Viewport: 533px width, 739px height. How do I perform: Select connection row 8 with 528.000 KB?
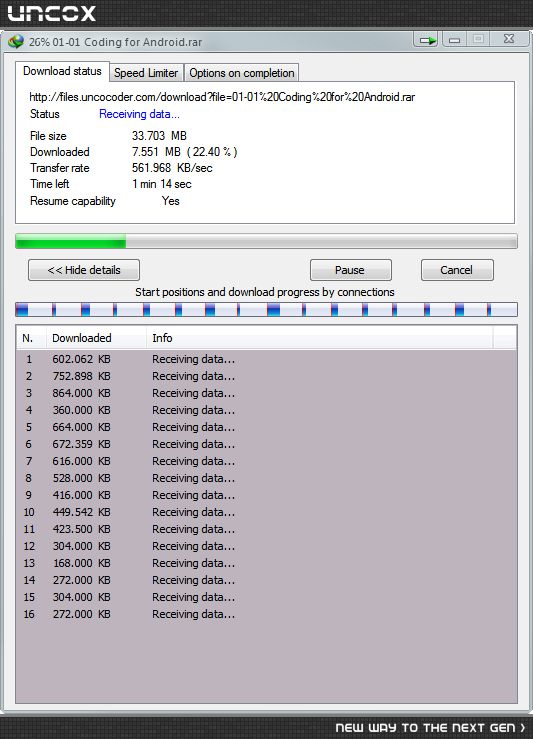coord(266,478)
